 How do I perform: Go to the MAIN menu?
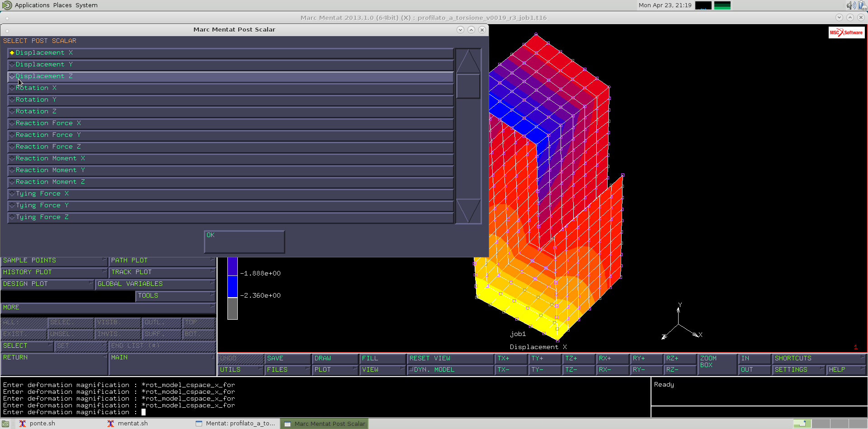pos(162,364)
